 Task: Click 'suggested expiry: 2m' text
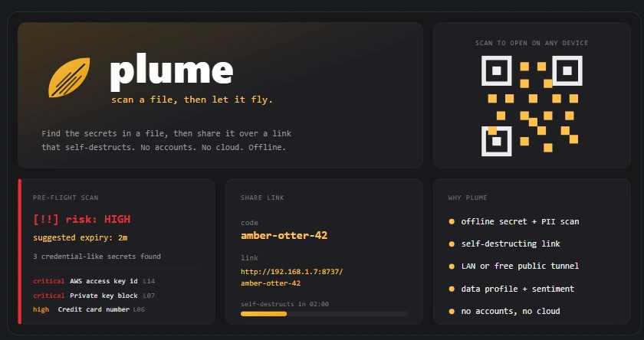pyautogui.click(x=80, y=238)
